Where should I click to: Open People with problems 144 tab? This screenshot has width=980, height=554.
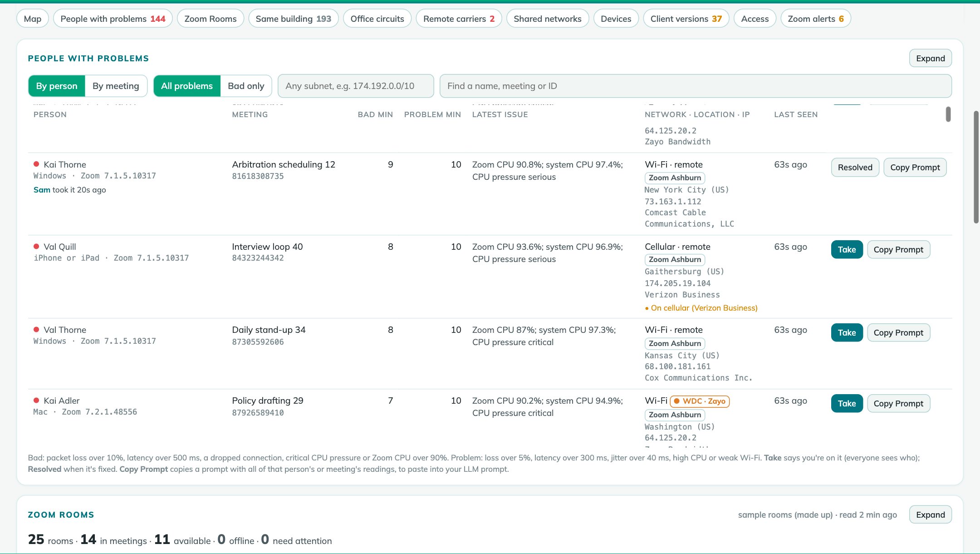[x=113, y=19]
